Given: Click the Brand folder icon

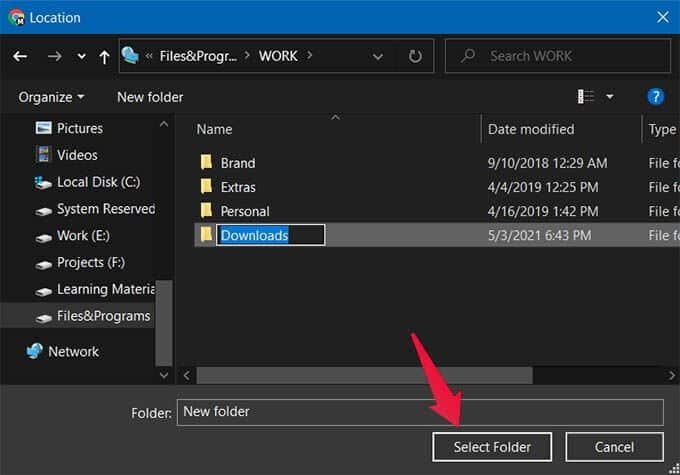Looking at the screenshot, I should click(x=206, y=162).
